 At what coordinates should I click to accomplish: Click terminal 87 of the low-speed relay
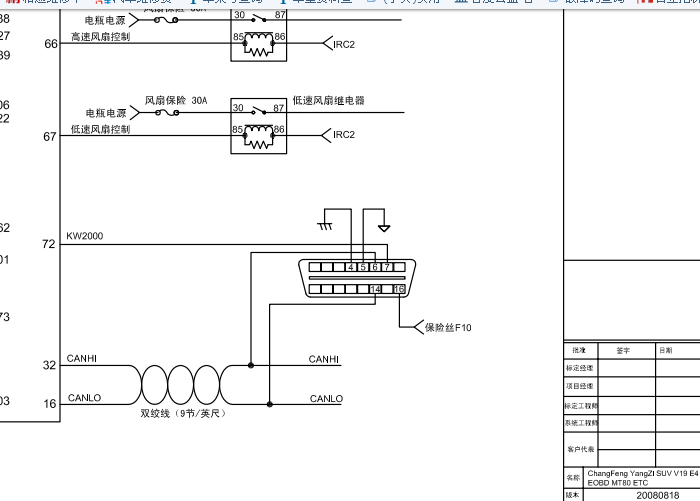click(x=279, y=108)
